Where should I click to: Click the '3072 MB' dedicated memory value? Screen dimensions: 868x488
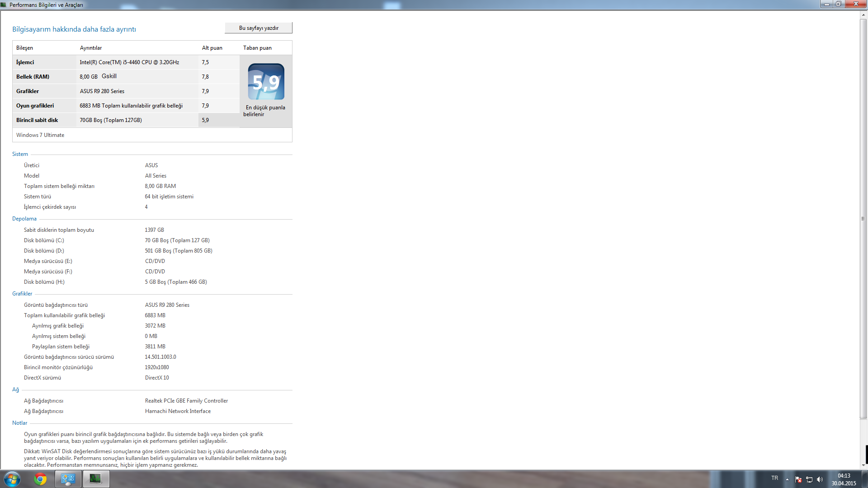click(x=155, y=326)
